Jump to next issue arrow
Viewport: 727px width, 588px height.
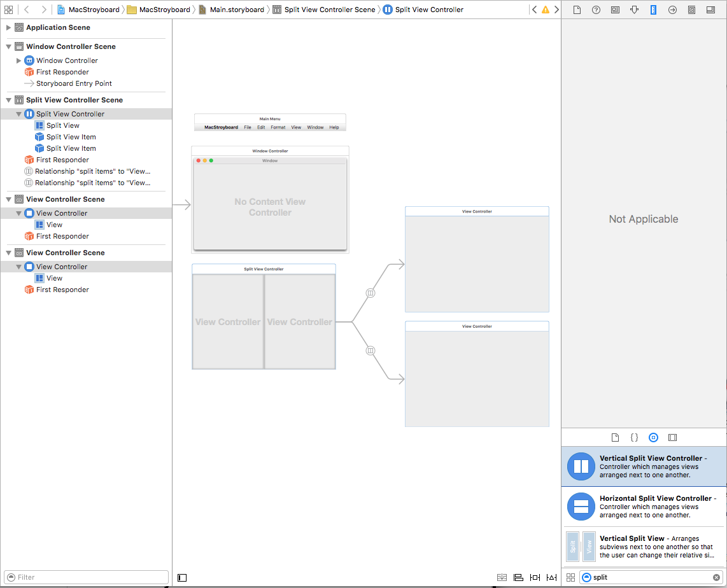[556, 10]
